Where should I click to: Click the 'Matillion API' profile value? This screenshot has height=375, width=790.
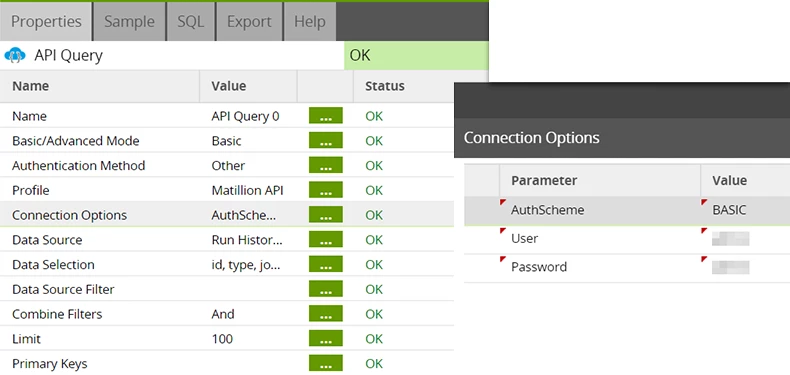(x=247, y=191)
